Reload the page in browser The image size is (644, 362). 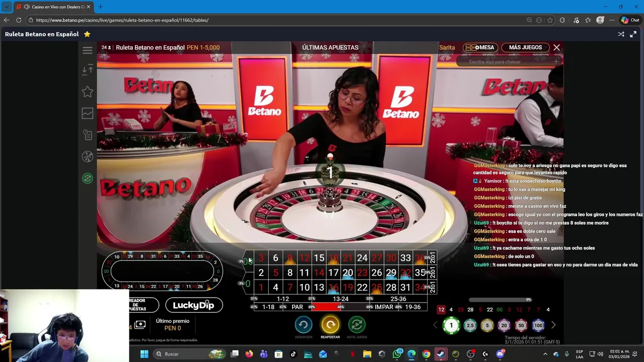(x=19, y=20)
